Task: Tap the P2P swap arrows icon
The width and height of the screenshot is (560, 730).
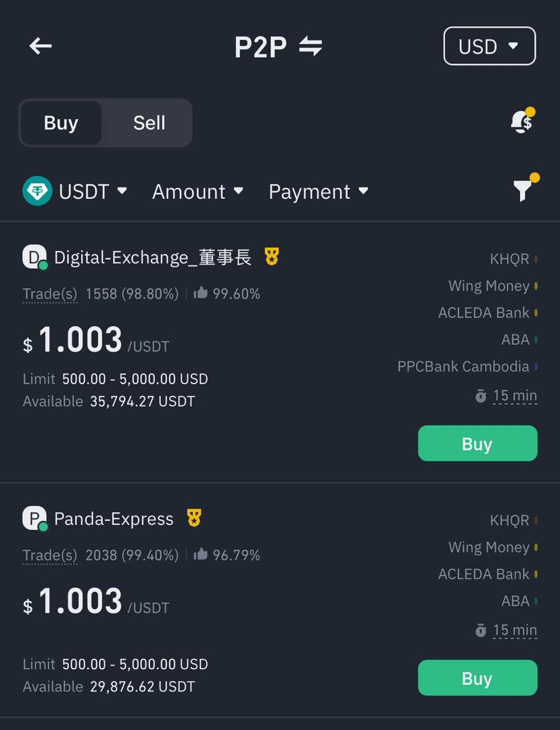Action: coord(311,46)
